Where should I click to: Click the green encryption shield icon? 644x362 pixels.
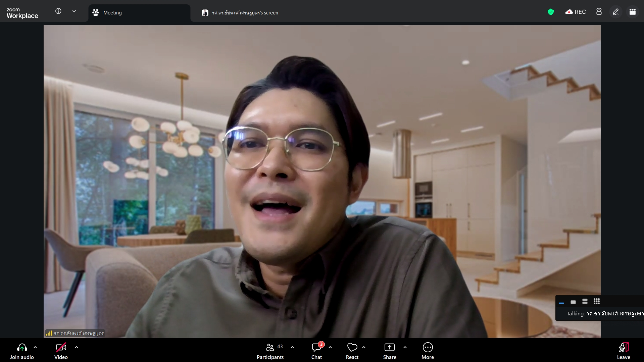[x=551, y=12]
